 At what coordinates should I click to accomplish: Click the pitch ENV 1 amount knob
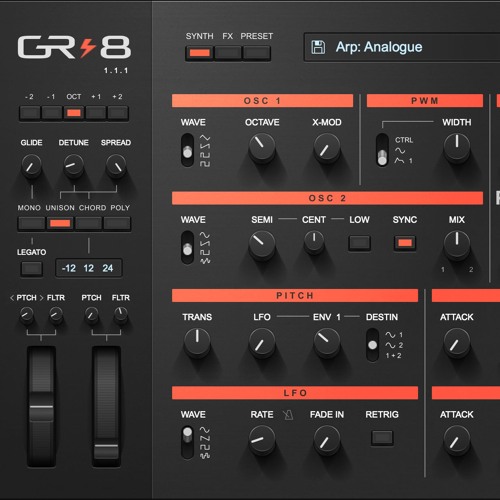pos(327,342)
